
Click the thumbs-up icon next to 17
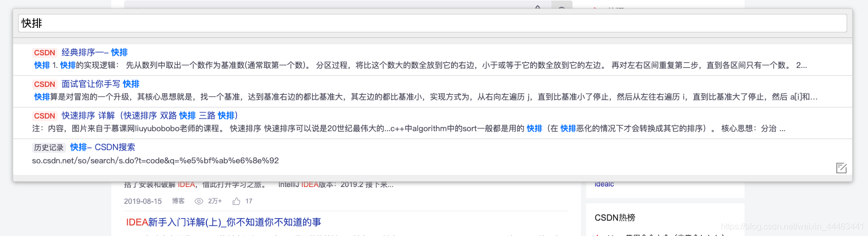pos(236,201)
